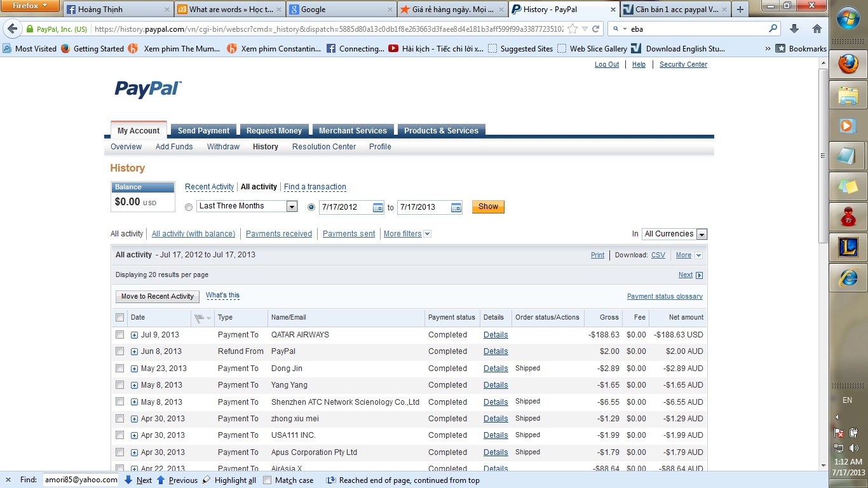Close the Find bar

point(8,480)
